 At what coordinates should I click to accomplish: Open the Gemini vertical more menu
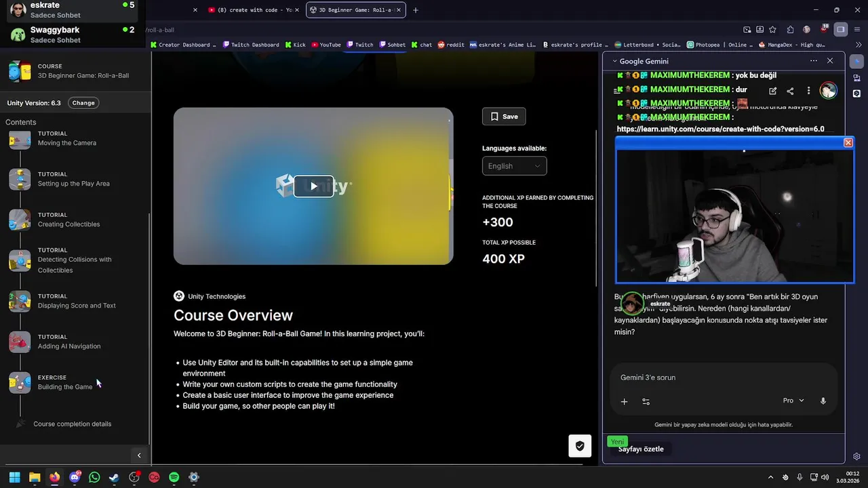pos(808,91)
